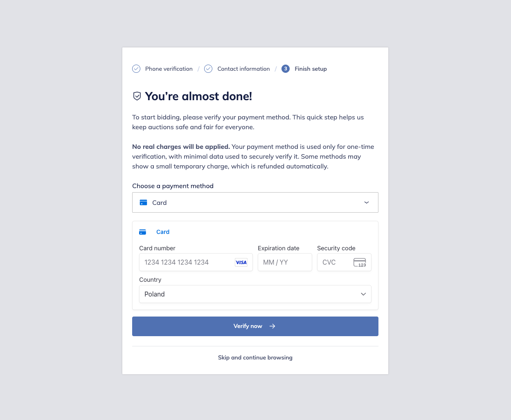Focus the Card number input field

point(187,263)
